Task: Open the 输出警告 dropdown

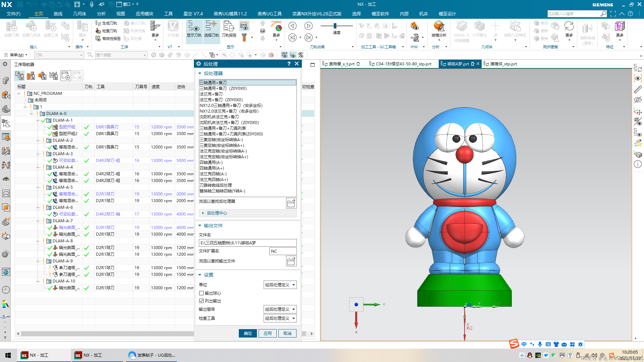Action: point(280,309)
